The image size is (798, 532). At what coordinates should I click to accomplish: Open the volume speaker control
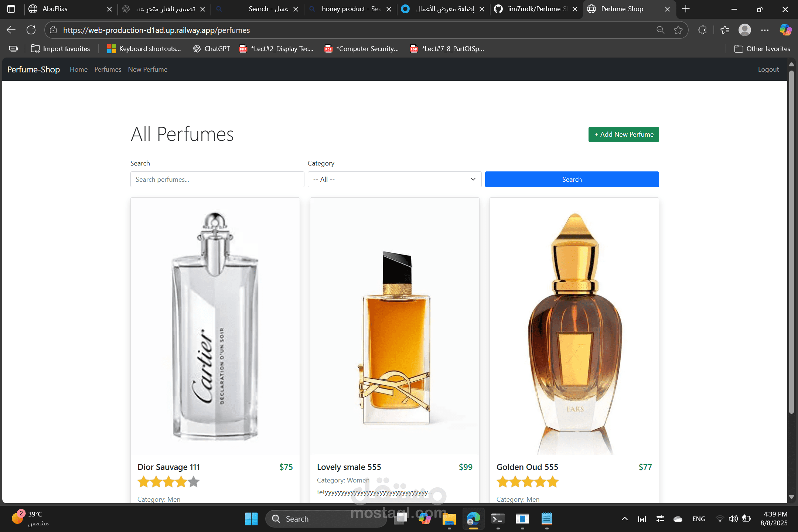733,519
